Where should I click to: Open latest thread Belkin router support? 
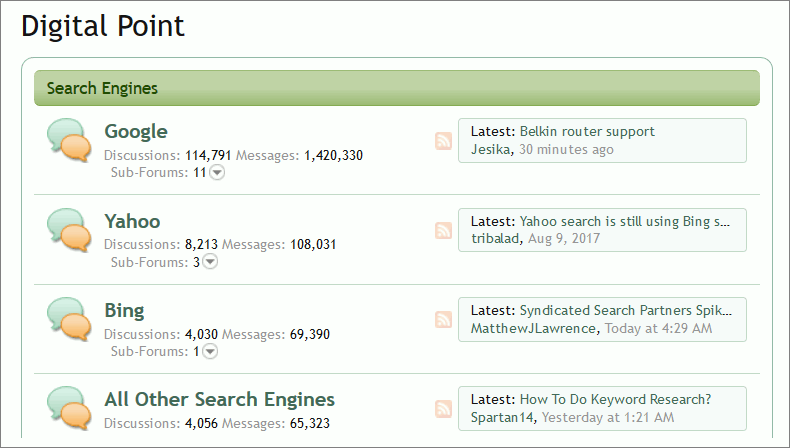point(587,132)
